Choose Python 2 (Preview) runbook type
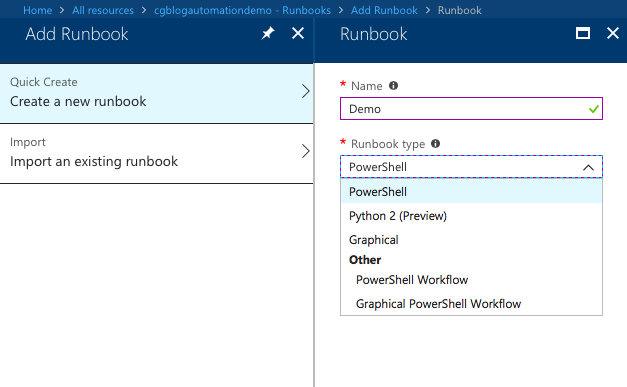The height and width of the screenshot is (387, 627). coord(471,216)
